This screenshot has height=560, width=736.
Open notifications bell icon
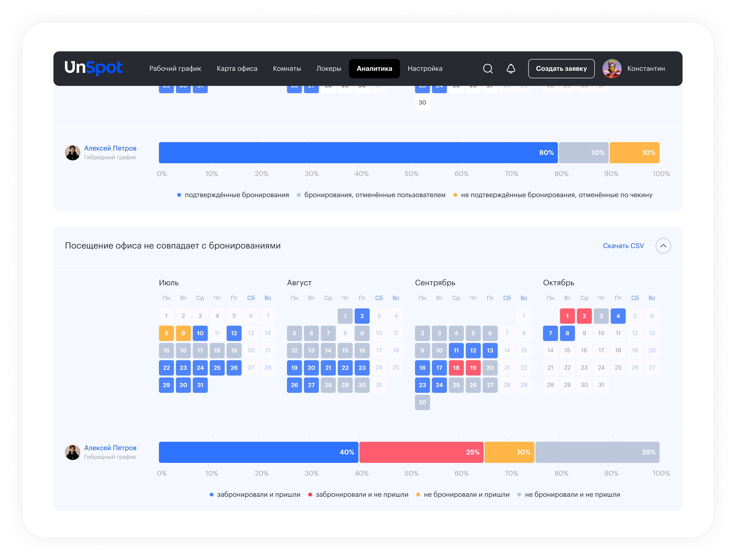(x=511, y=69)
